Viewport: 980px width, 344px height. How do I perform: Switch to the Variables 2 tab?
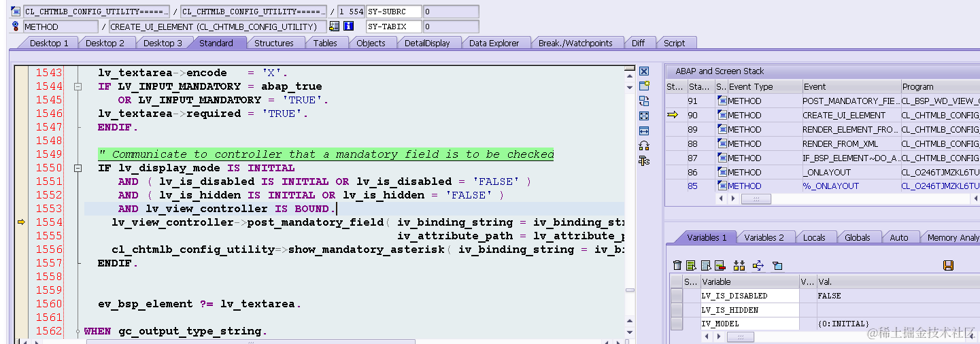pos(764,237)
